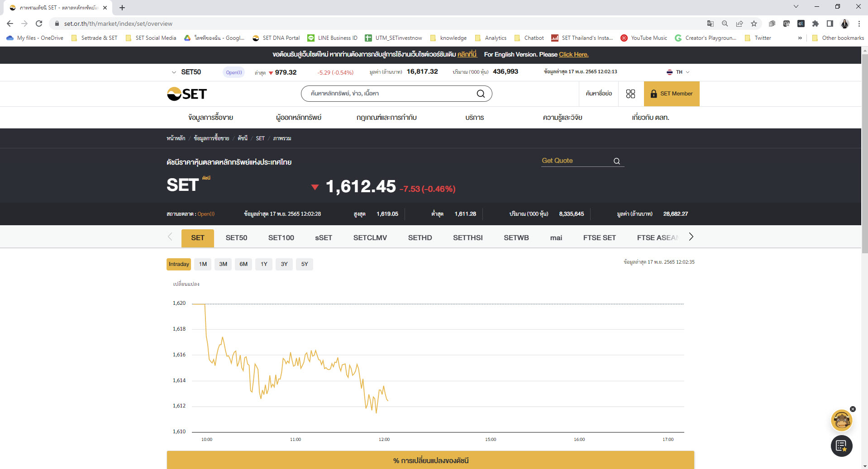Click the SET logo in the header
Screen dimensions: 868x469
tap(187, 94)
